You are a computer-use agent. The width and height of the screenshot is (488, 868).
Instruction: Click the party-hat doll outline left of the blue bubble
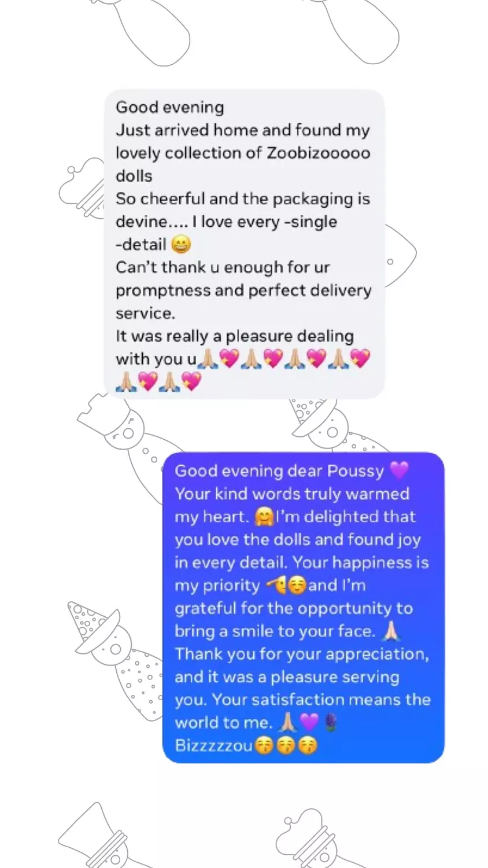click(114, 660)
